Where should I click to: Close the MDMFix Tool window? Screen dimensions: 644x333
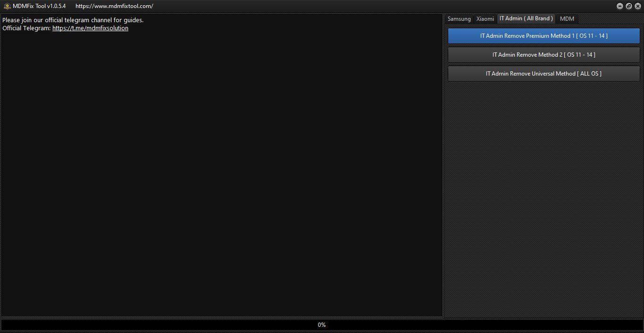pos(638,6)
